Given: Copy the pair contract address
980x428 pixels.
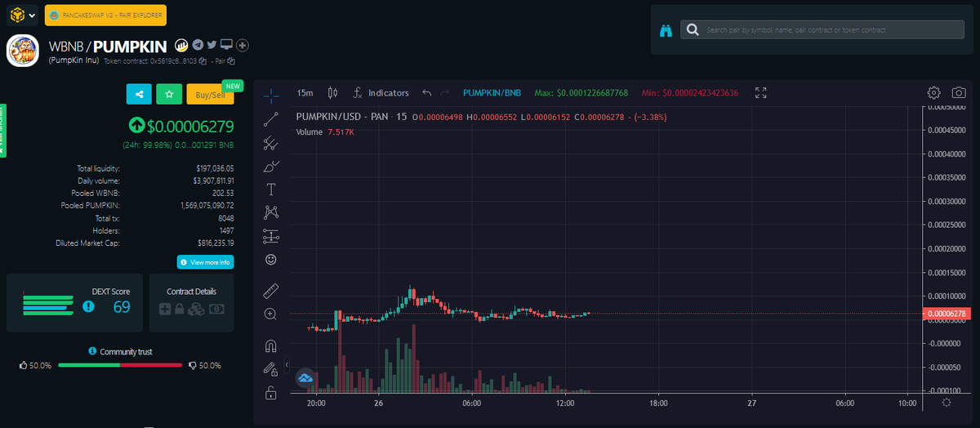Looking at the screenshot, I should [x=231, y=60].
